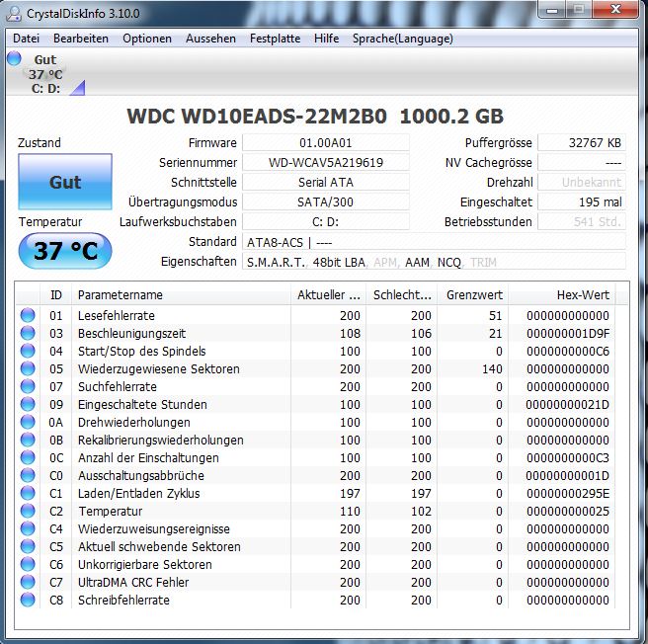Open the Optionen menu
The width and height of the screenshot is (648, 644).
click(x=147, y=39)
